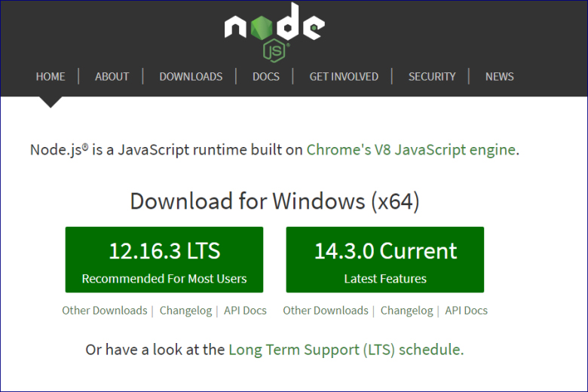Screen dimensions: 588x392
Task: Open the DOCS navigation item
Action: click(x=266, y=76)
